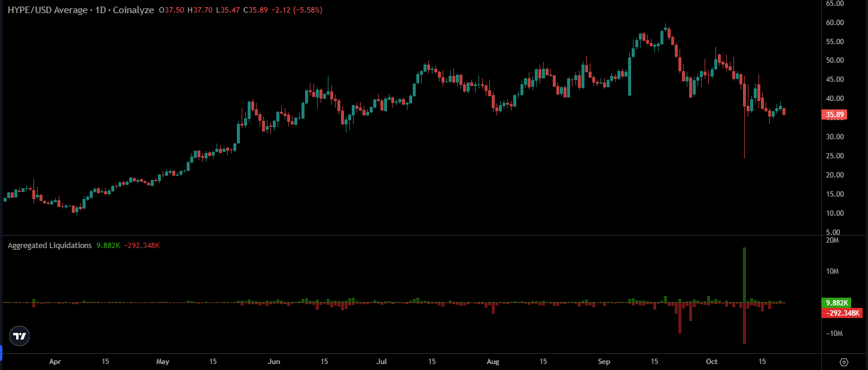The image size is (868, 370).
Task: Click the blue handle at left edge
Action: pyautogui.click(x=1, y=353)
